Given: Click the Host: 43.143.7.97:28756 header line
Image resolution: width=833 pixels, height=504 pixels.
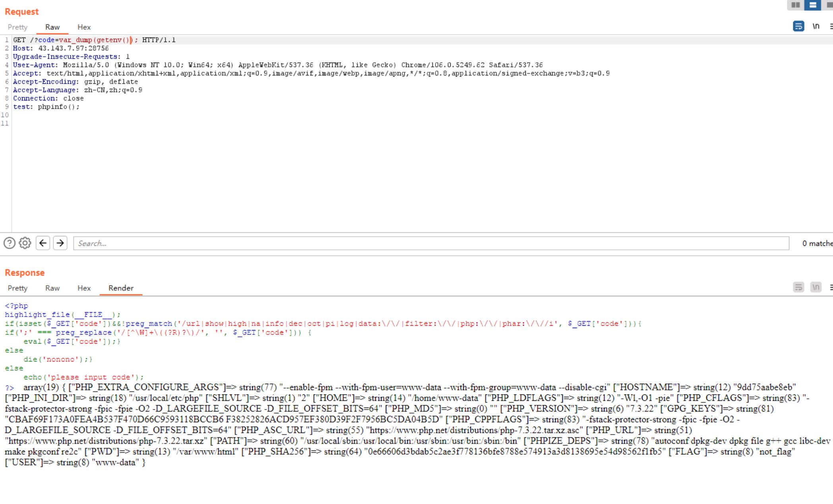Looking at the screenshot, I should [x=61, y=48].
